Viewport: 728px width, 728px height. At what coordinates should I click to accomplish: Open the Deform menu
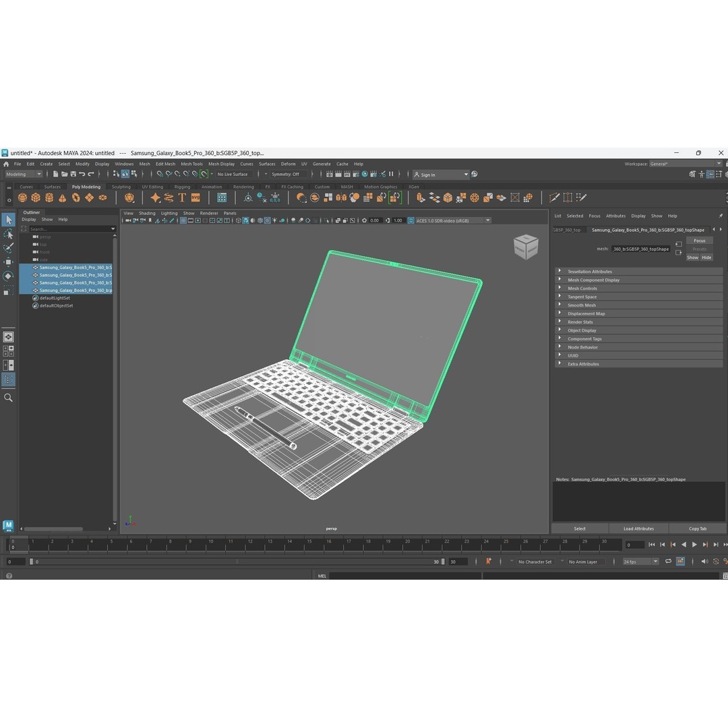point(288,164)
